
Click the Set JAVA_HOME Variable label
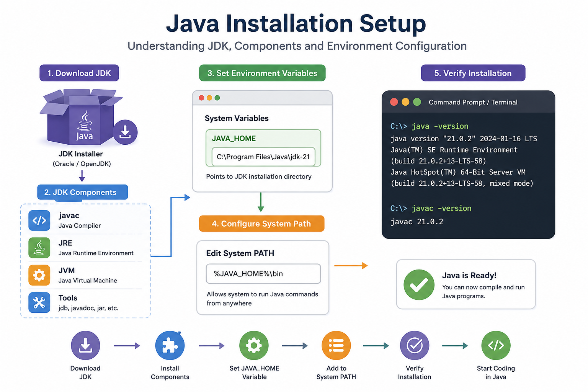(254, 372)
